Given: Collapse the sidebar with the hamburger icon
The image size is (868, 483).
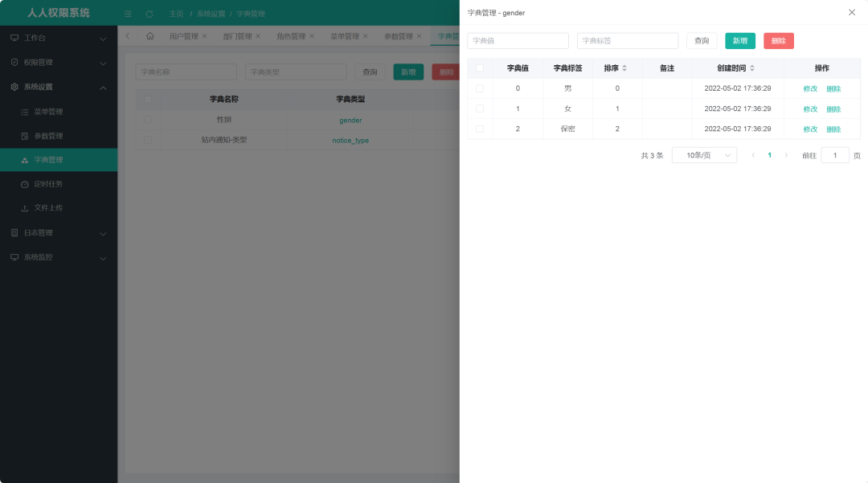Looking at the screenshot, I should tap(127, 14).
